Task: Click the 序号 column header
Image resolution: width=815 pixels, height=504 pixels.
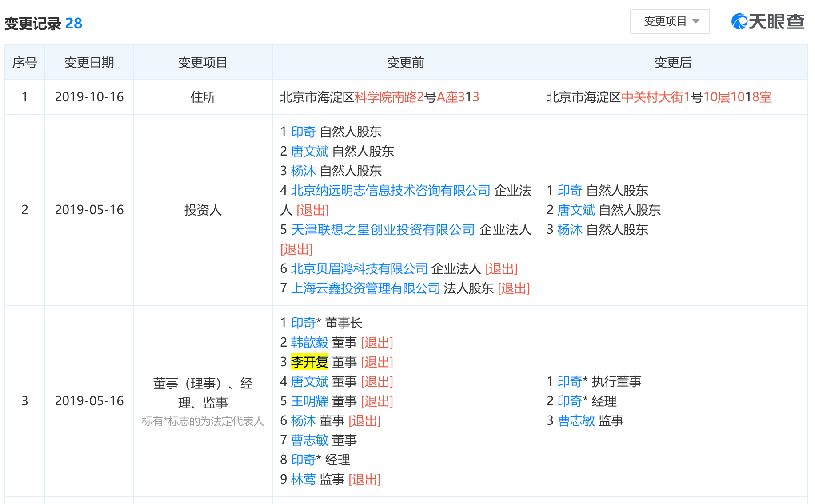Action: pos(25,63)
